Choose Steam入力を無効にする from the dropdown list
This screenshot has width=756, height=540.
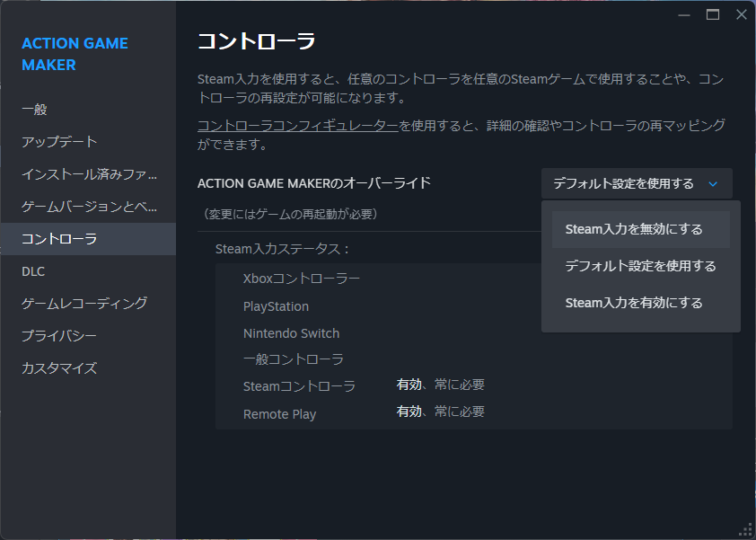641,229
